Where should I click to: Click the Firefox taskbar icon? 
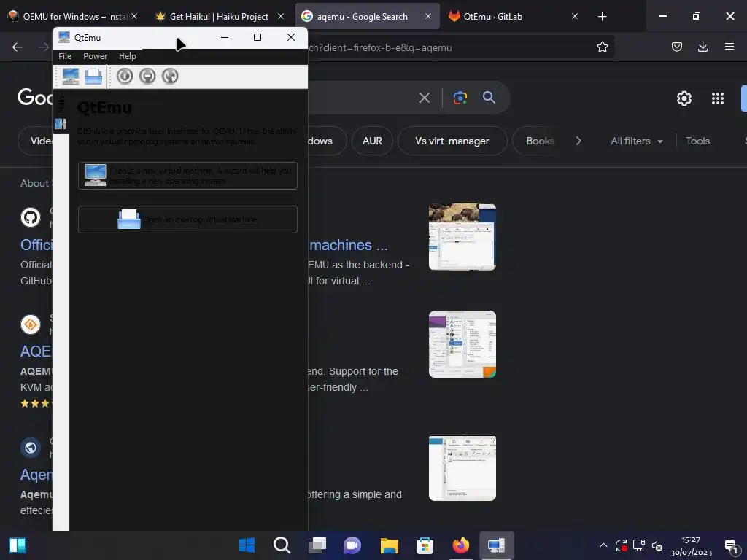(x=460, y=545)
